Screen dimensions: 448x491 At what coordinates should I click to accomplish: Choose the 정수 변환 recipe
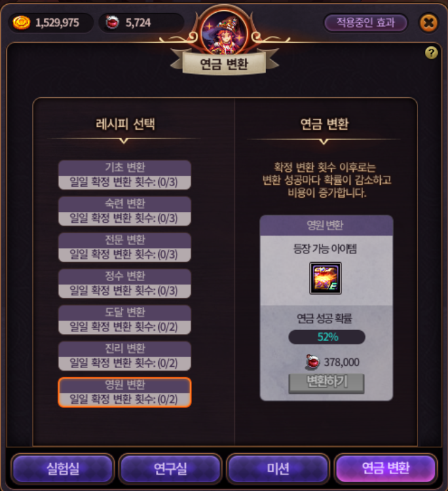tap(125, 283)
